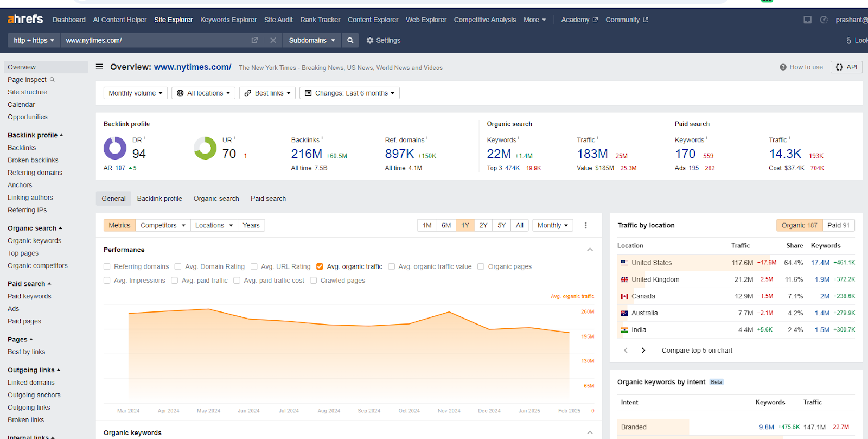868x439 pixels.
Task: Toggle the hamburger menu beside Overview
Action: (99, 67)
